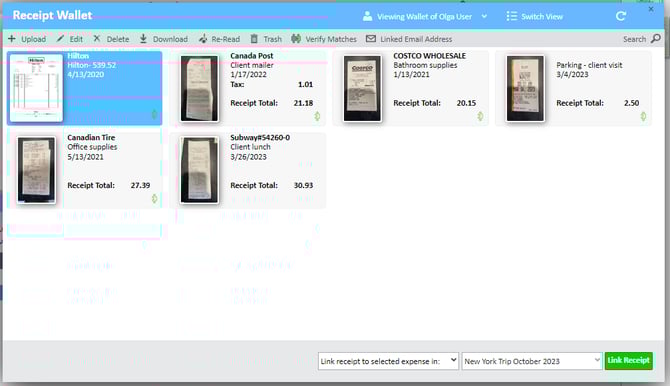Click the receipt total value 27.39
Viewport: 670px width, 386px height.
click(x=140, y=185)
